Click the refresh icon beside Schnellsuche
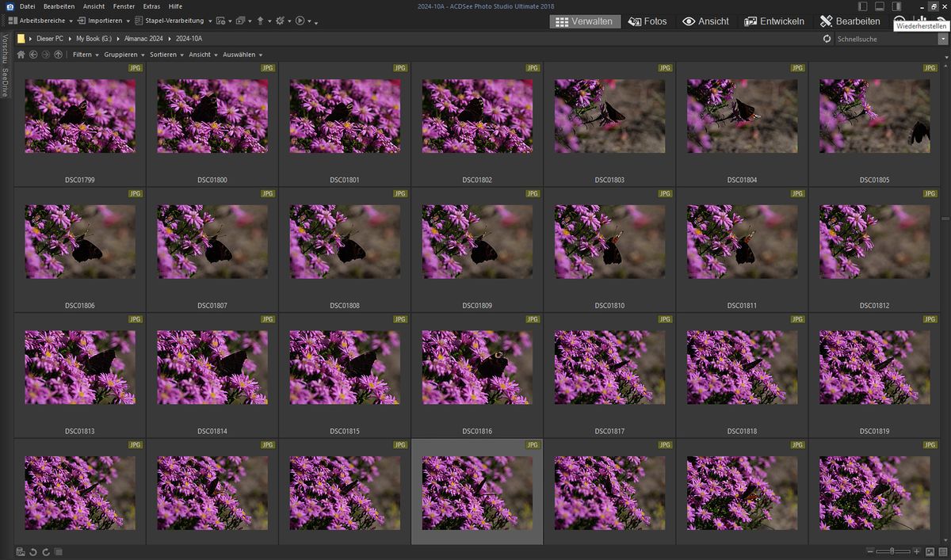The height and width of the screenshot is (560, 951). click(x=827, y=39)
